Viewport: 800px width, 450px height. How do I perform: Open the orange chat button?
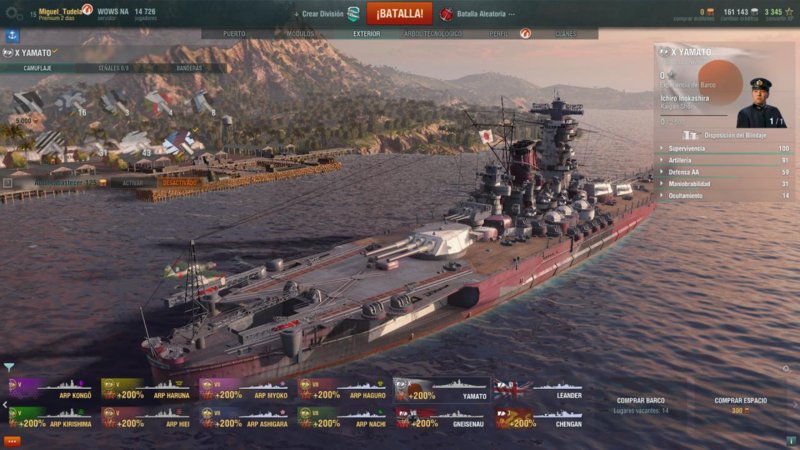point(12,441)
